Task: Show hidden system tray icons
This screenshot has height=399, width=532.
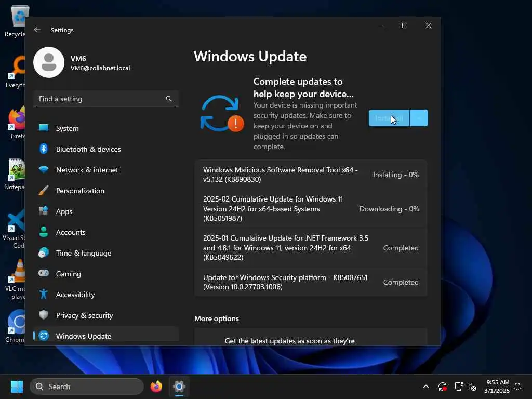Action: [426, 387]
